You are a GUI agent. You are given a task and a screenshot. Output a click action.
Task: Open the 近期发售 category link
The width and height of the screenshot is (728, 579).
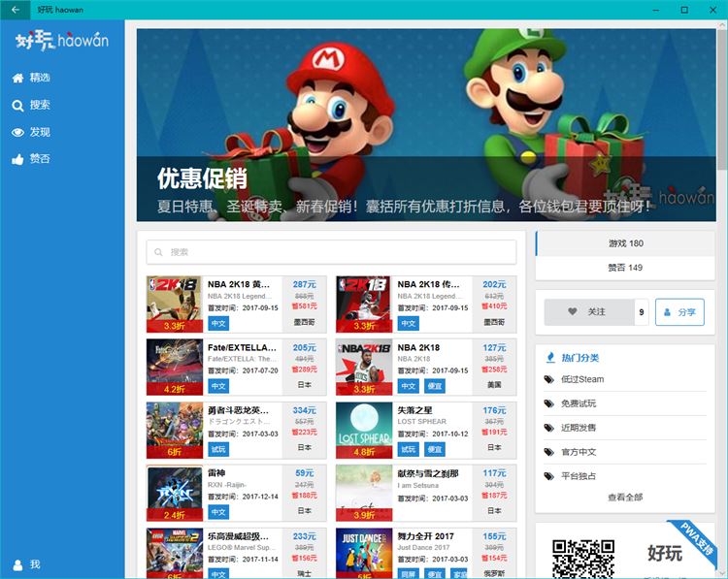[579, 428]
